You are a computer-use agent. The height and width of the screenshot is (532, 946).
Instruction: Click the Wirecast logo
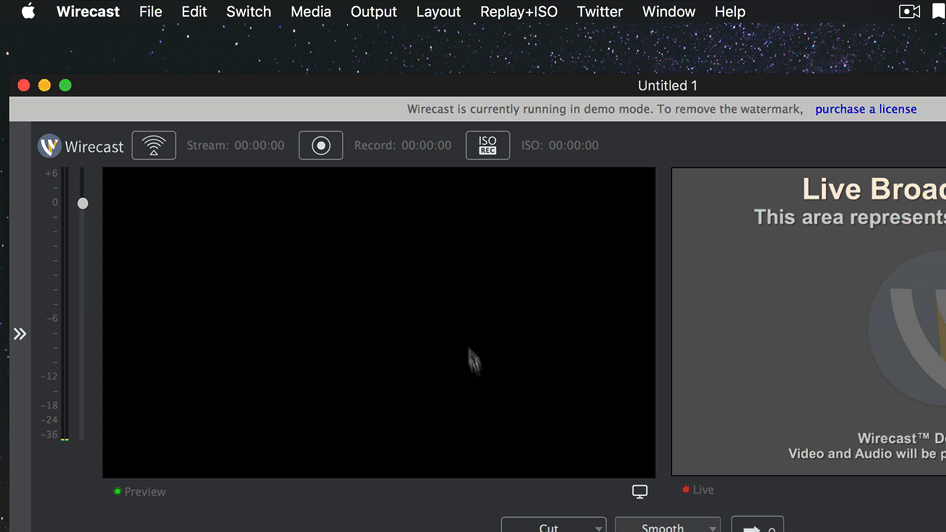click(x=80, y=147)
